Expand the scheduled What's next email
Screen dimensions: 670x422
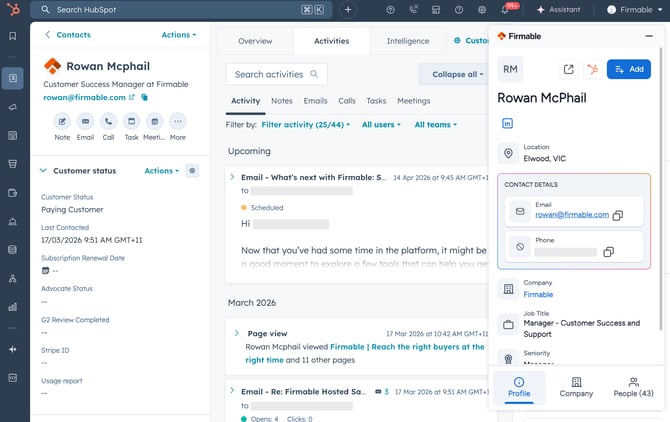coord(232,177)
